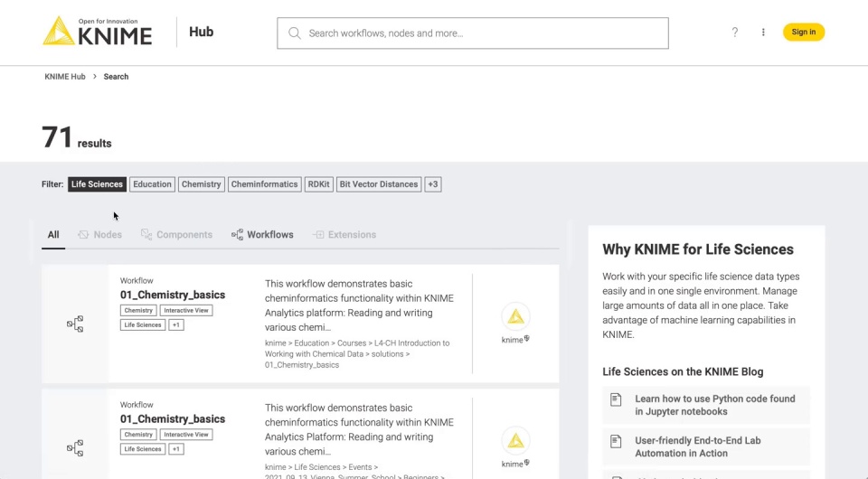This screenshot has height=479, width=868.
Task: Open first 01_Chemistry_basics workflow title
Action: click(x=173, y=295)
